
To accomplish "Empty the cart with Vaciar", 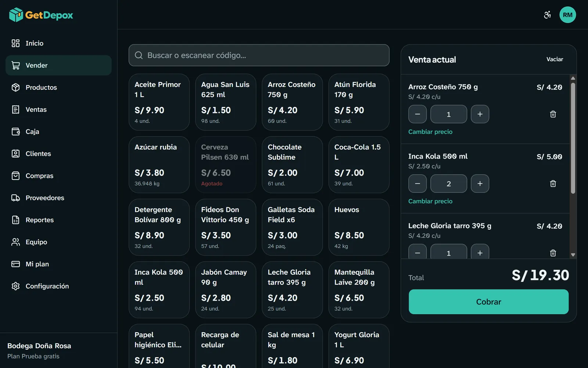I will pyautogui.click(x=555, y=59).
